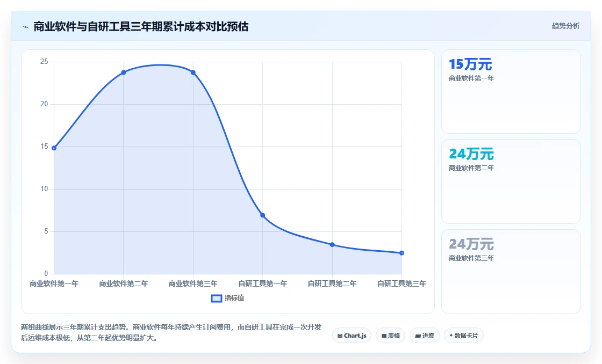Click the Chart.js tag chip
Viewport: 602px width, 364px height.
(352, 336)
